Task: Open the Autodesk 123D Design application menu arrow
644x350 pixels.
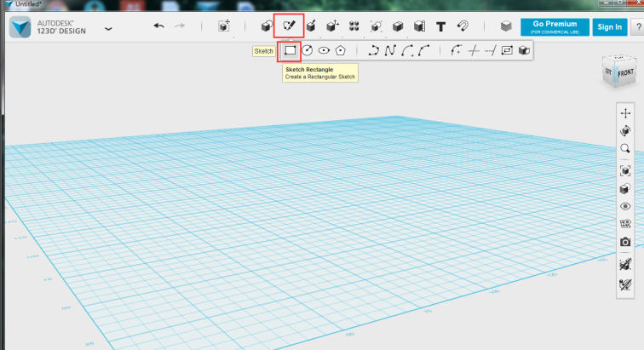Action: coord(108,29)
